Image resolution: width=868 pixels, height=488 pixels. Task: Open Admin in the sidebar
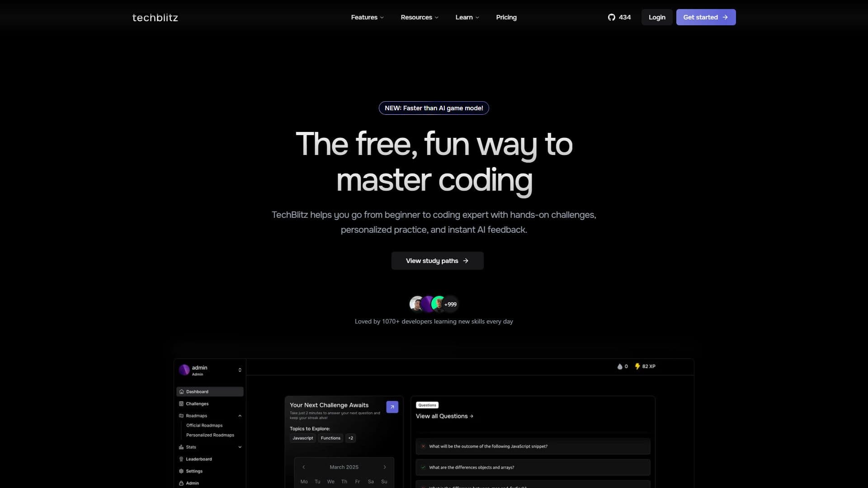coord(210,483)
